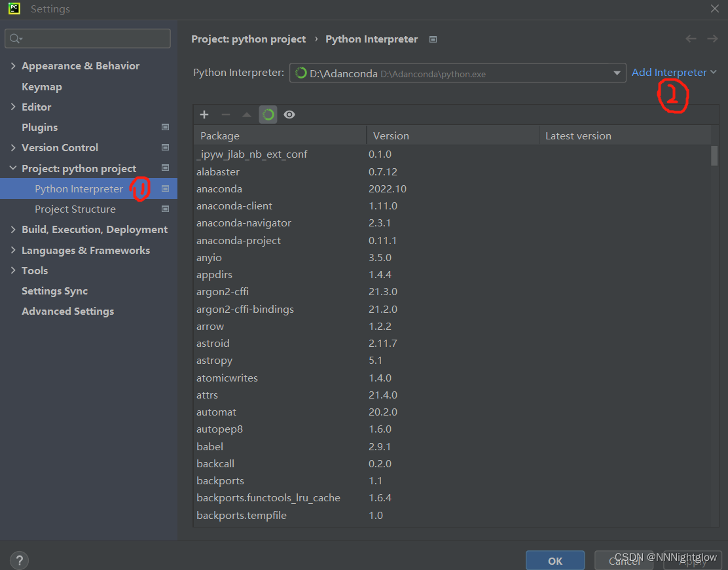Image resolution: width=728 pixels, height=570 pixels.
Task: Sort by Version column header
Action: (x=452, y=135)
